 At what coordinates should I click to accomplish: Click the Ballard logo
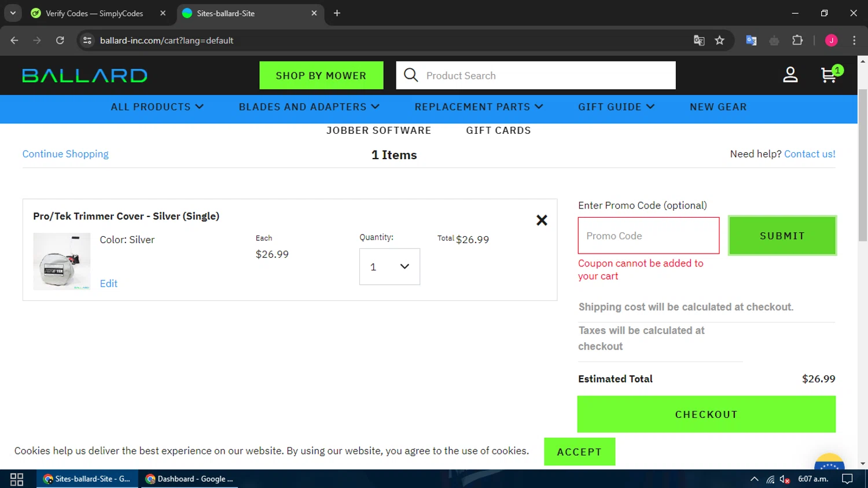click(84, 75)
